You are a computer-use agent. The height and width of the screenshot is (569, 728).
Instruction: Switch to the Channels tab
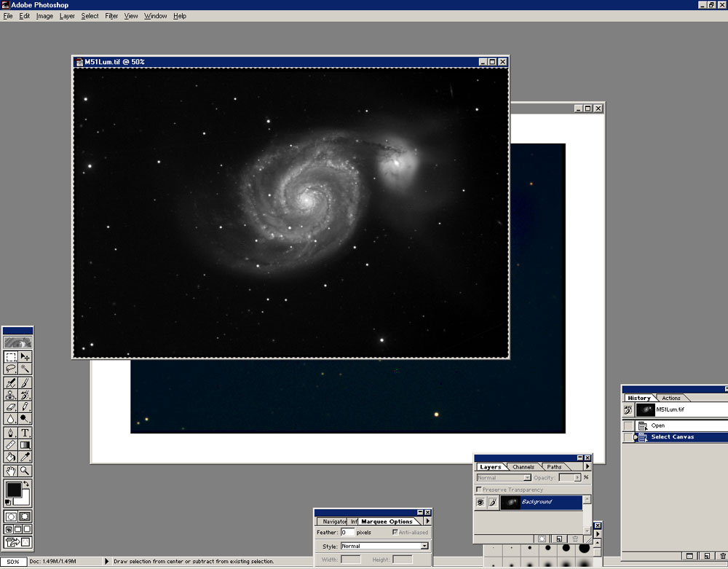click(523, 467)
